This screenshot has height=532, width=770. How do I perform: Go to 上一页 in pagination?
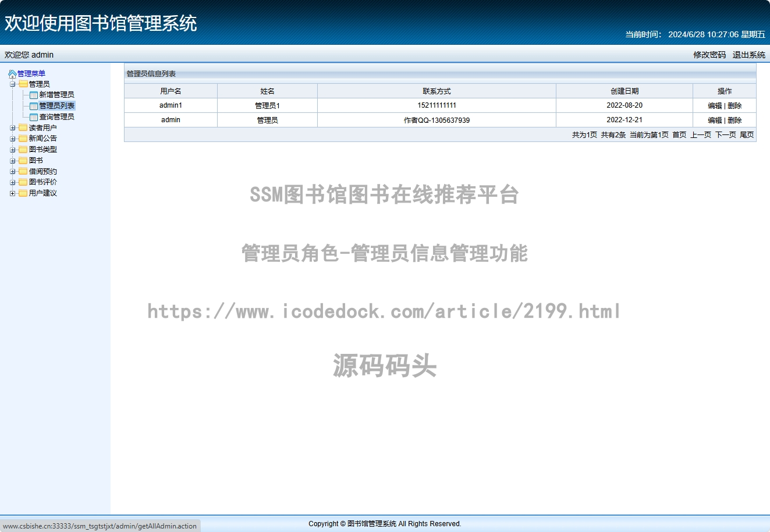click(x=701, y=135)
